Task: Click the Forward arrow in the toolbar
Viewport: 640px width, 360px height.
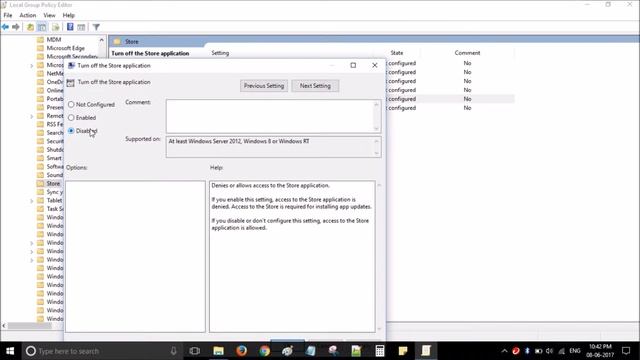Action: [16, 27]
